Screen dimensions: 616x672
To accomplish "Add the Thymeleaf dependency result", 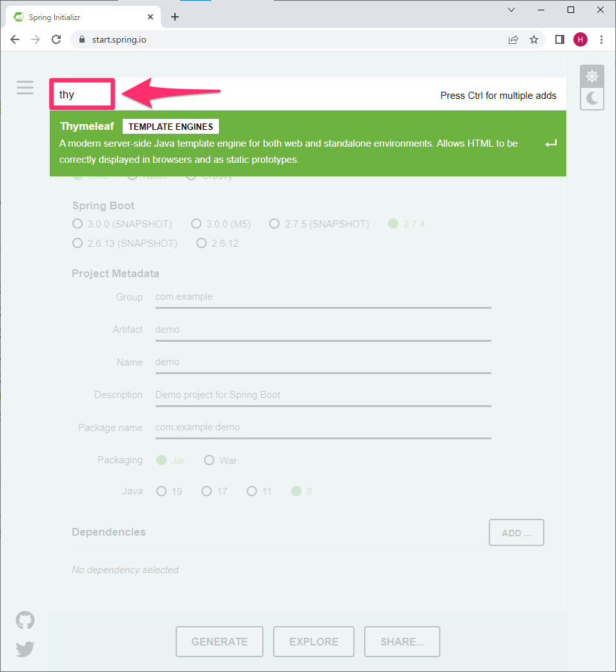I will coord(307,143).
